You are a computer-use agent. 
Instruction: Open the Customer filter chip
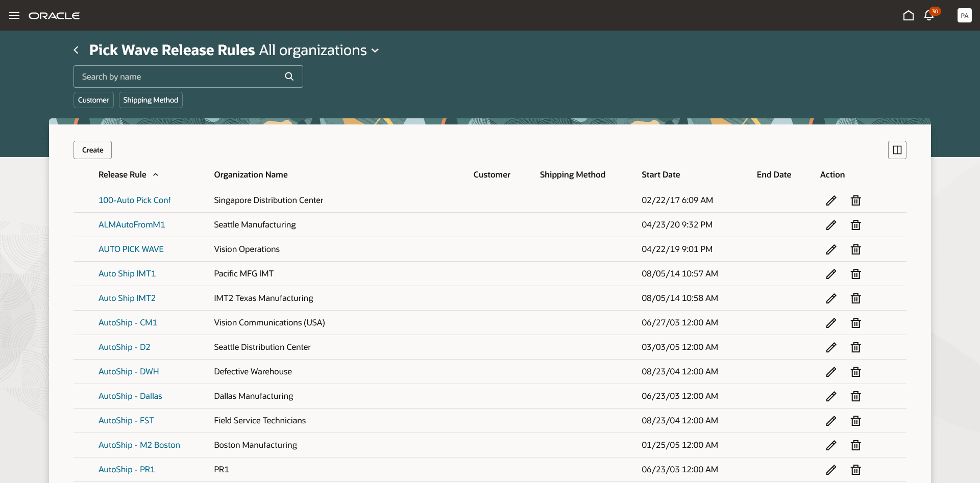click(x=93, y=100)
